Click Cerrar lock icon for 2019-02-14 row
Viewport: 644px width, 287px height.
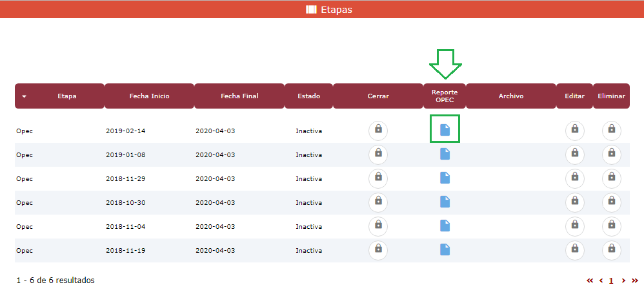[x=378, y=130]
